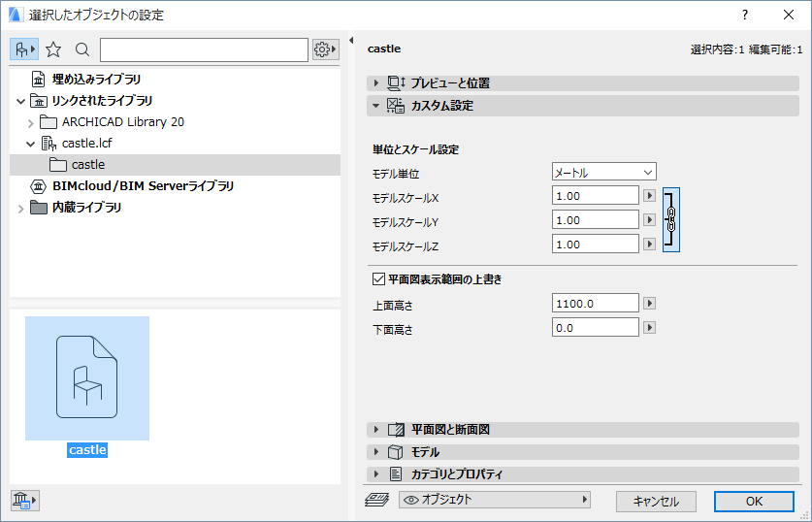The height and width of the screenshot is (522, 812).
Task: Expand the 内蔵ライブラリ tree node
Action: (20, 209)
